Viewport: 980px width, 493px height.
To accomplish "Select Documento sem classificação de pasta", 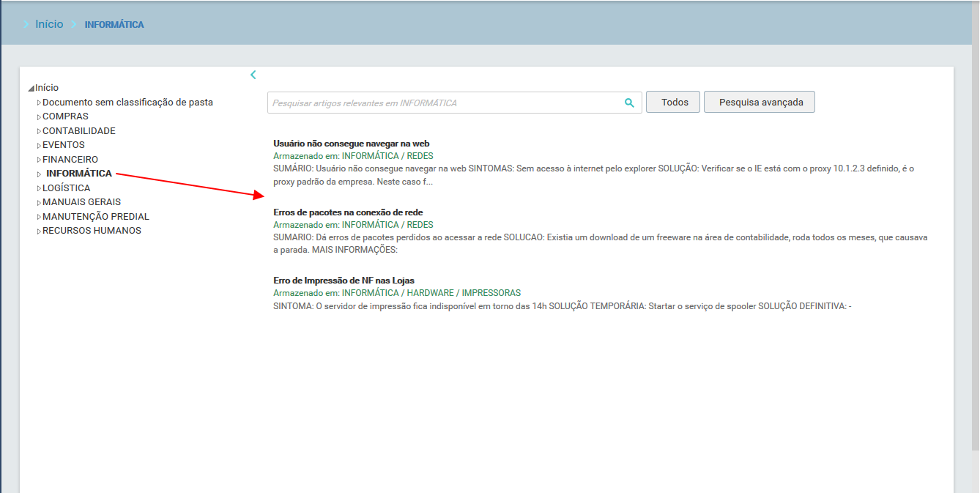I will 127,103.
